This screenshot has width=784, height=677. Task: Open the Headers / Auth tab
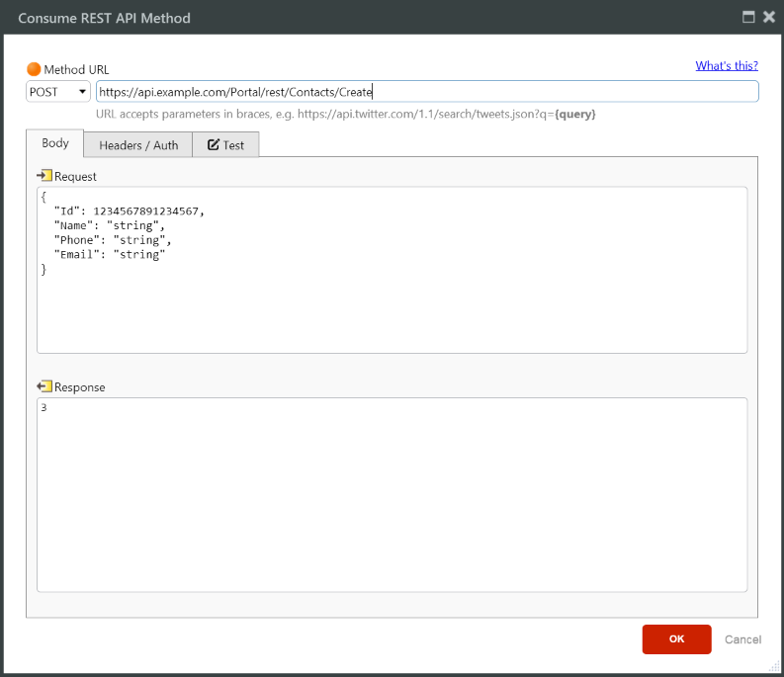tap(138, 145)
